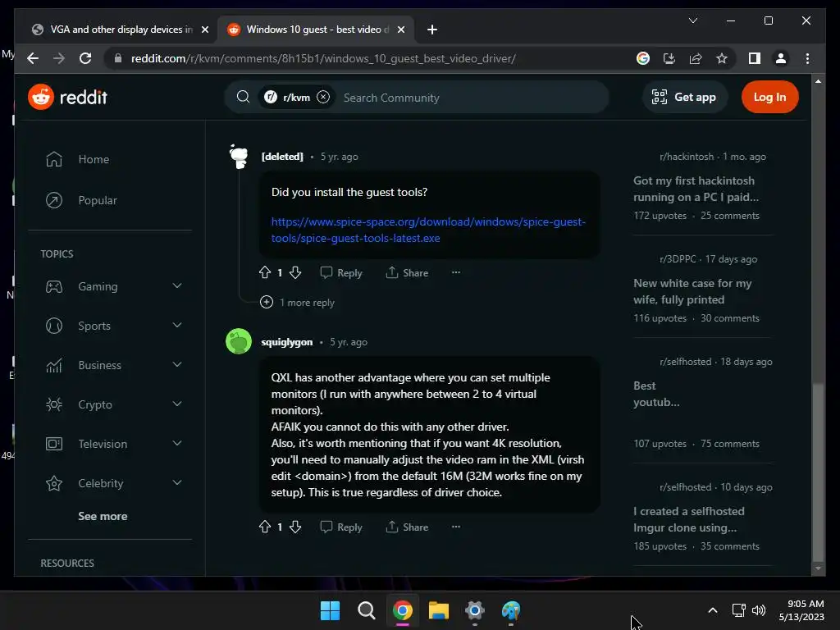Open the Got my first hackintosh post

click(696, 189)
